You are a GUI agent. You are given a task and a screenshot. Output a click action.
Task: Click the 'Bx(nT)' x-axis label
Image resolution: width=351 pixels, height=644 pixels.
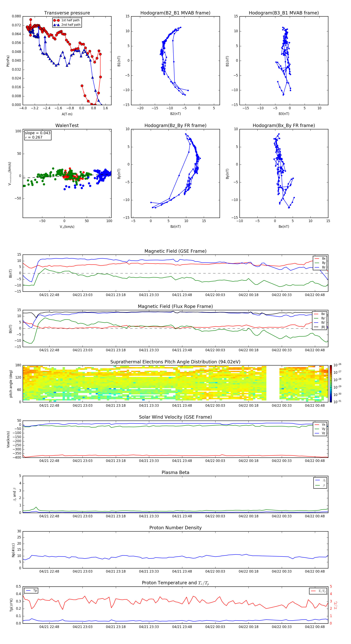[284, 227]
